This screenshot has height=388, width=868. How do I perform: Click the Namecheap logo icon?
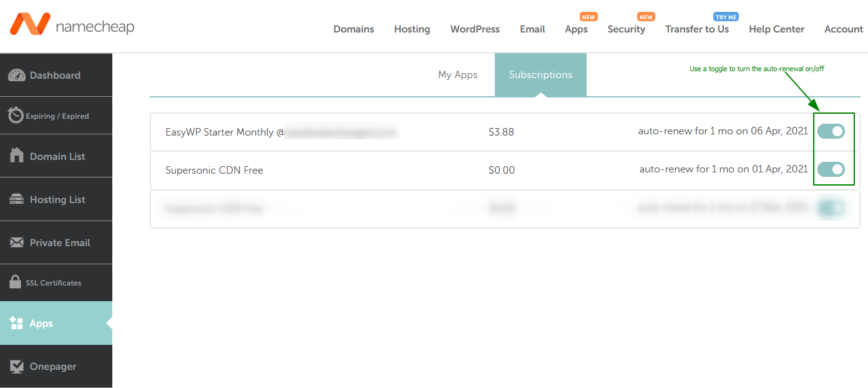29,24
